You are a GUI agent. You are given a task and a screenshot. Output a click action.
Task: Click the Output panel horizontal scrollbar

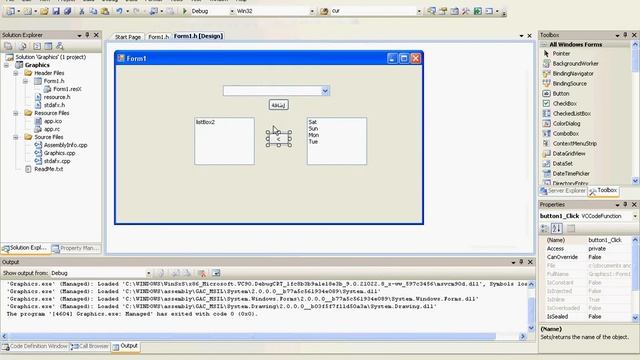pyautogui.click(x=252, y=336)
